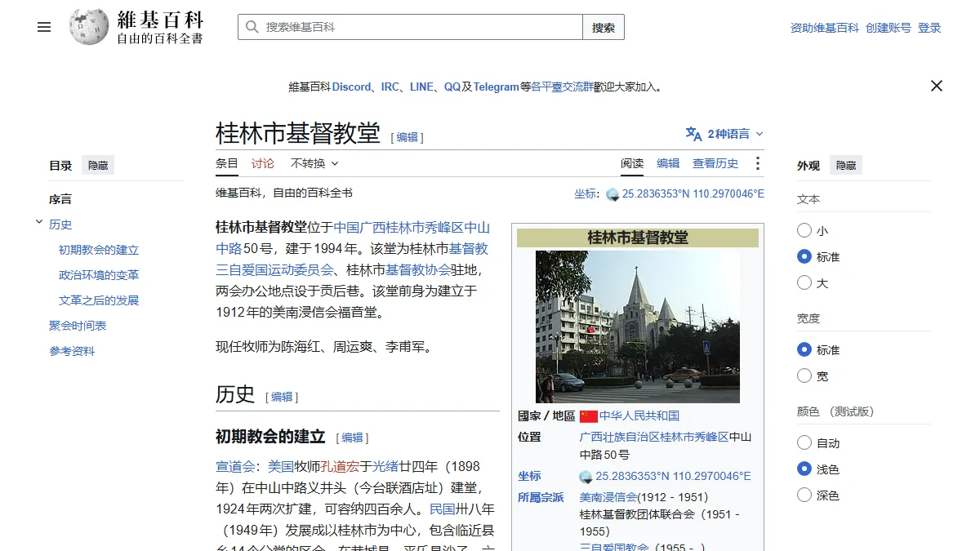Hide the 目录 contents sidebar
Viewport: 980px width, 551px height.
pos(98,166)
